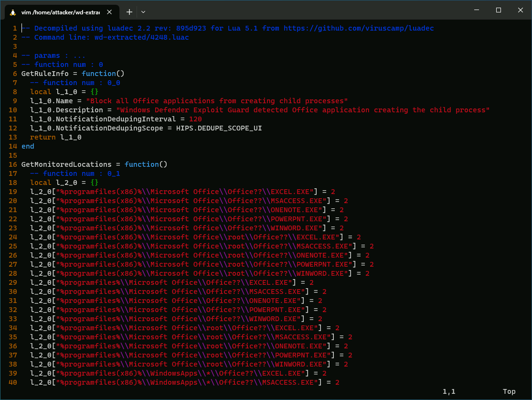Maximize the terminal window
This screenshot has height=400, width=532.
498,10
